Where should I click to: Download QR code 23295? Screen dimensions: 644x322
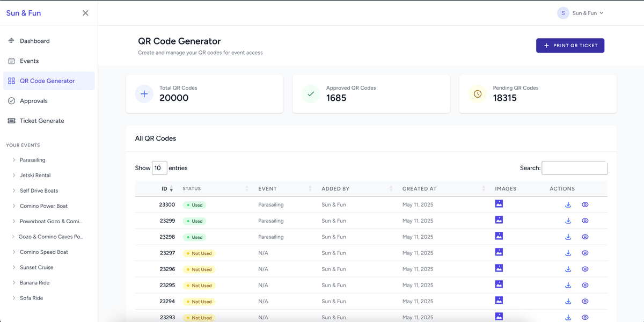pos(568,285)
